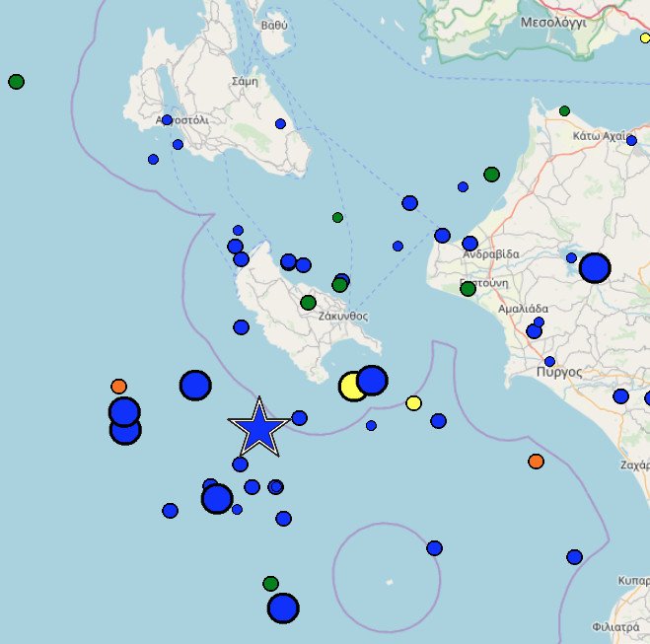
Task: Select the blue marker on the Αργοστόλι label
Action: click(167, 120)
